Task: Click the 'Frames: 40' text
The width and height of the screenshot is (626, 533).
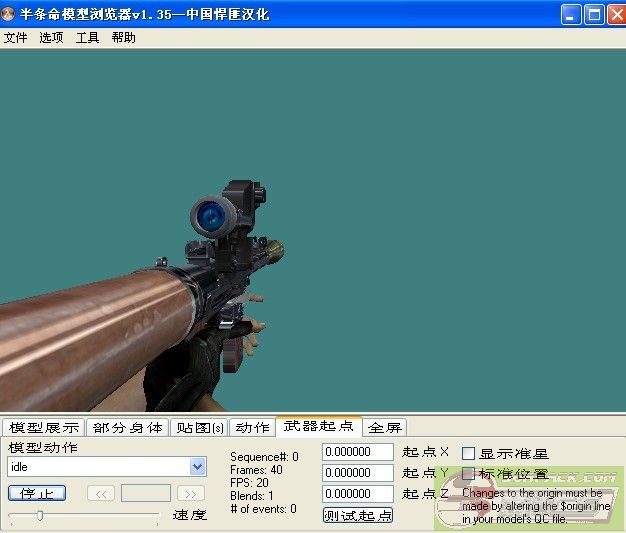Action: (x=256, y=470)
